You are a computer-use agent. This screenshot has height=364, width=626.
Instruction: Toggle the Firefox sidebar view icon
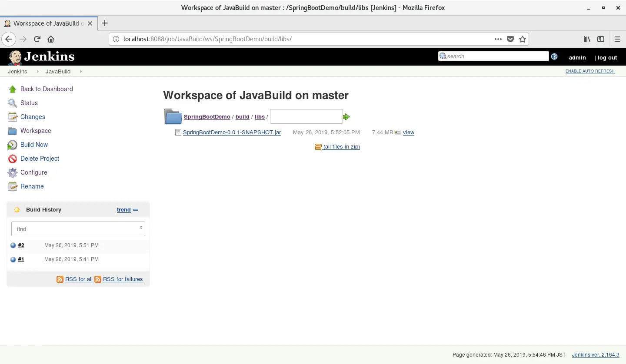tap(601, 39)
